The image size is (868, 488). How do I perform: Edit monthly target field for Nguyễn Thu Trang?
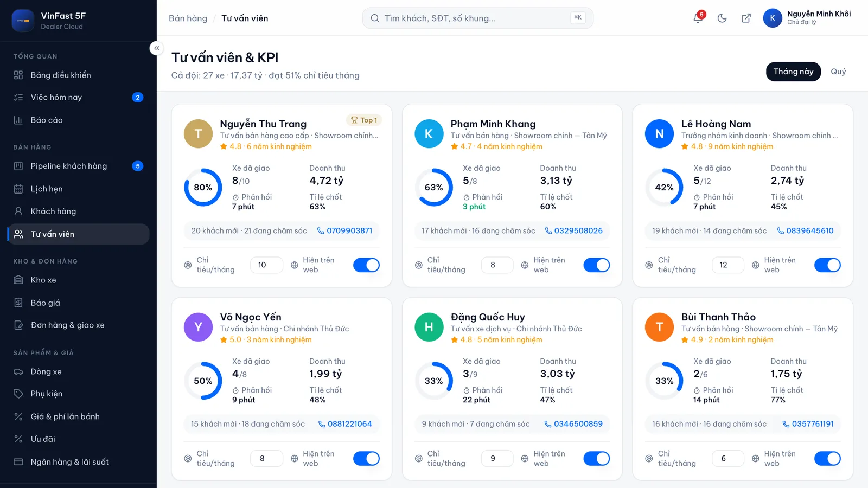pos(266,265)
